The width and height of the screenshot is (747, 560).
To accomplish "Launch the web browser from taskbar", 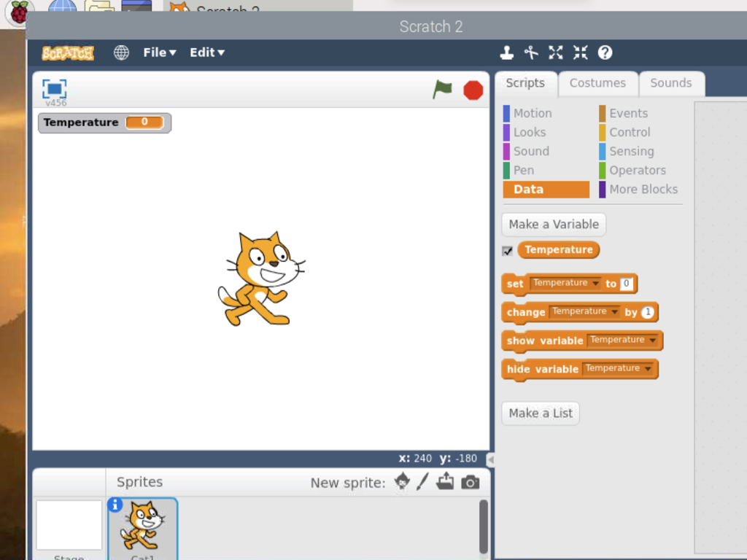I will [x=63, y=7].
